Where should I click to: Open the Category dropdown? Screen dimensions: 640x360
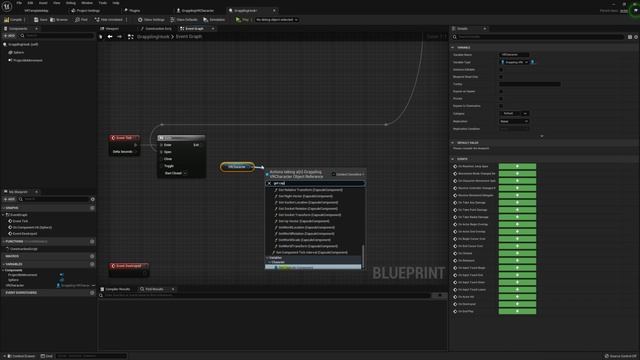[514, 113]
